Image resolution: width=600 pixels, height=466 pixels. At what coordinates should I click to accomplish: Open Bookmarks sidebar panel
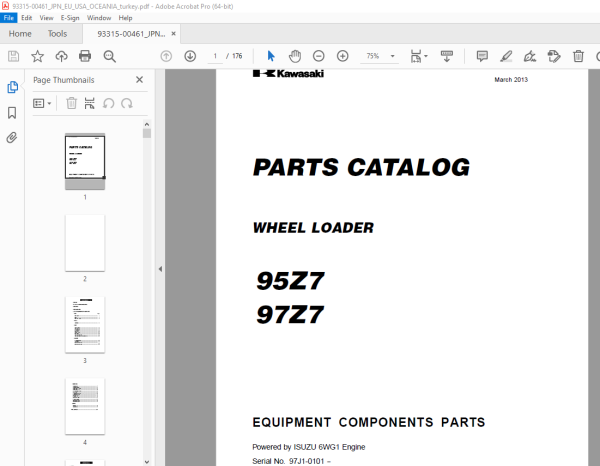12,113
